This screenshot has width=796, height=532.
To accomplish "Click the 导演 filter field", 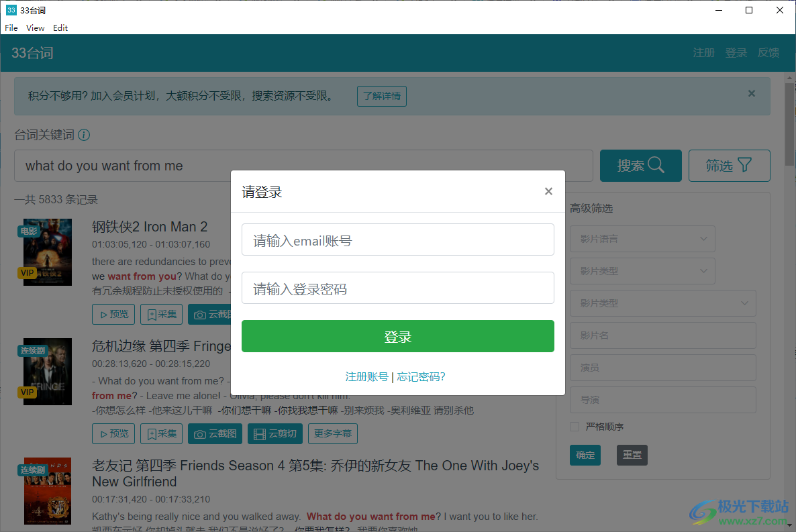I will 662,400.
